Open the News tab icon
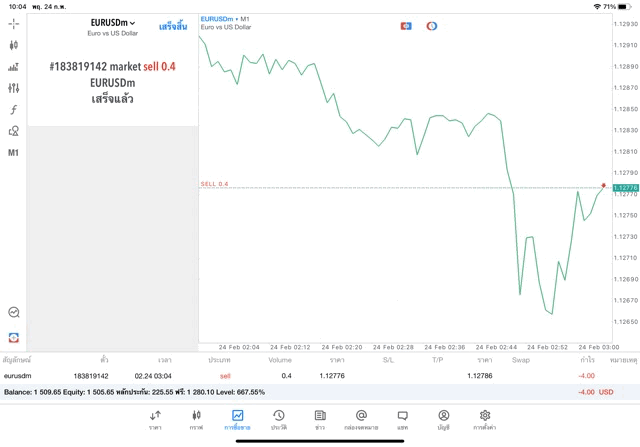Image resolution: width=640 pixels, height=447 pixels. 319,419
